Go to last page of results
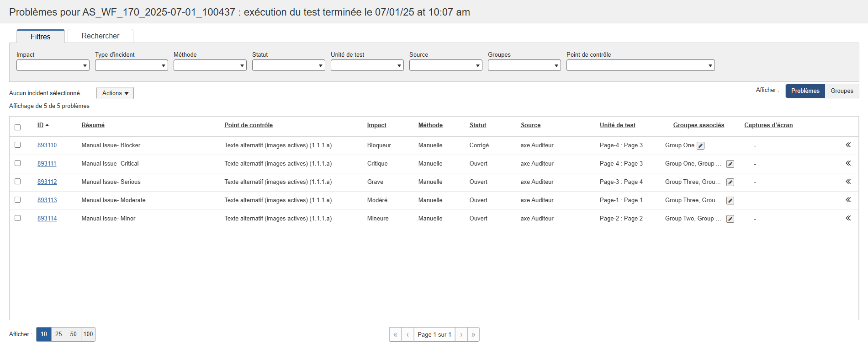This screenshot has height=349, width=868. pos(473,334)
